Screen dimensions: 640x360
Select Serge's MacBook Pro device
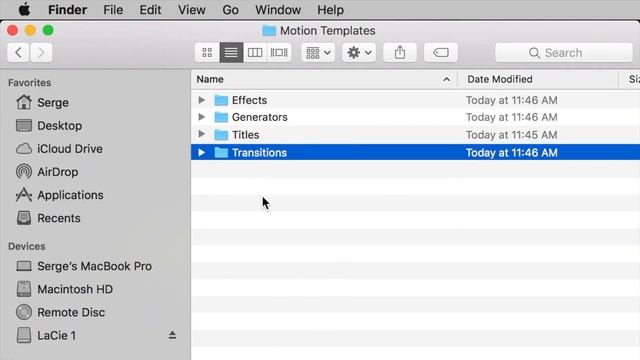[x=84, y=266]
